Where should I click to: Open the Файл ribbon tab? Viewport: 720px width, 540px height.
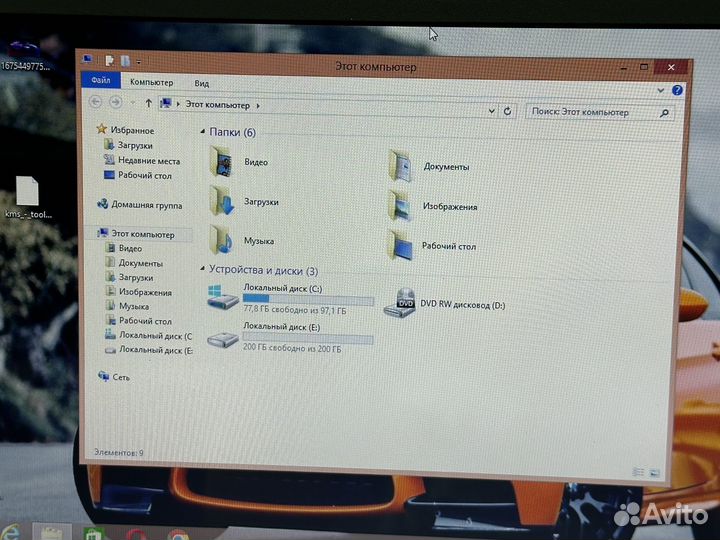(x=101, y=80)
